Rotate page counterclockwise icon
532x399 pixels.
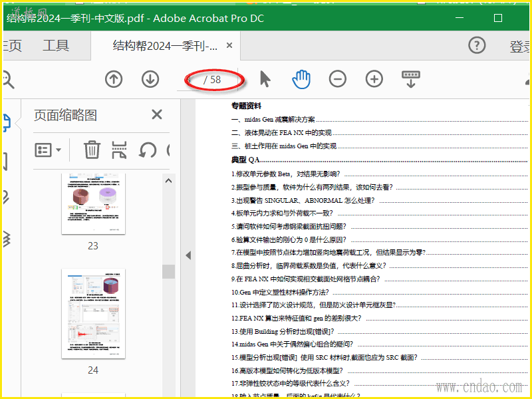[147, 150]
